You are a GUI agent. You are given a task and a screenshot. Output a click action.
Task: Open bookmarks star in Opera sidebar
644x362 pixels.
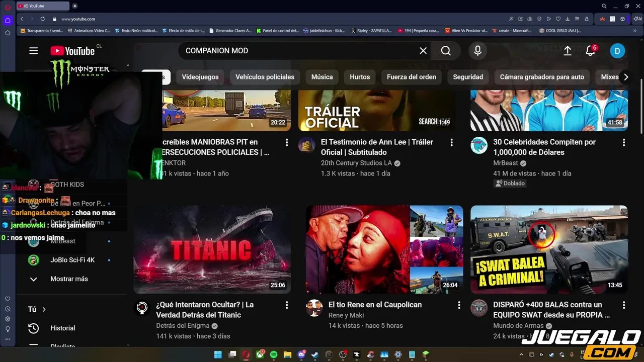click(8, 33)
